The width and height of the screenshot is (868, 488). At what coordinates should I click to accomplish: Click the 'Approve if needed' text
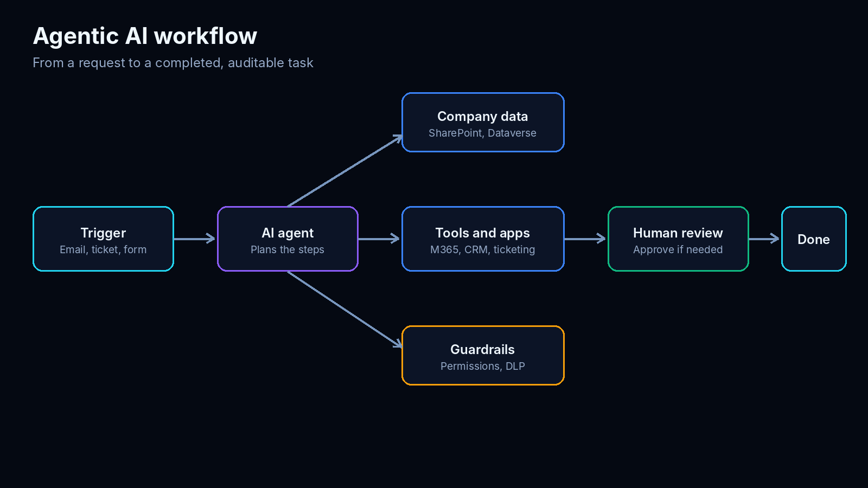pos(678,249)
